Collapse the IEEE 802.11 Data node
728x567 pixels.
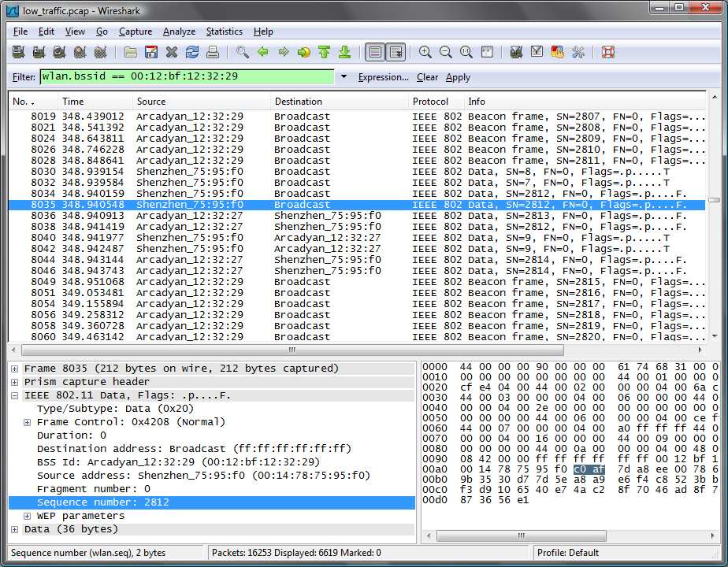(x=16, y=395)
